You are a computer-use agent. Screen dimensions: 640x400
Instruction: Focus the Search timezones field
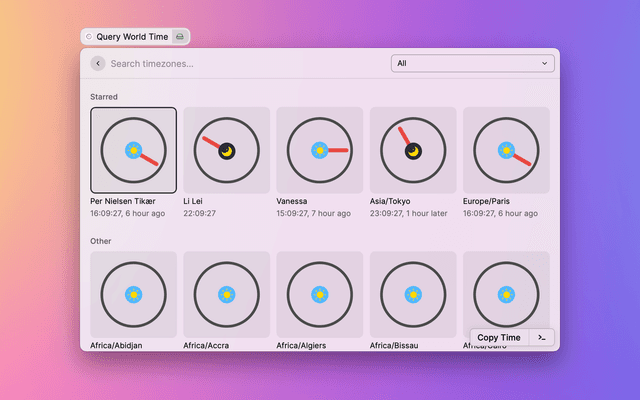click(245, 63)
